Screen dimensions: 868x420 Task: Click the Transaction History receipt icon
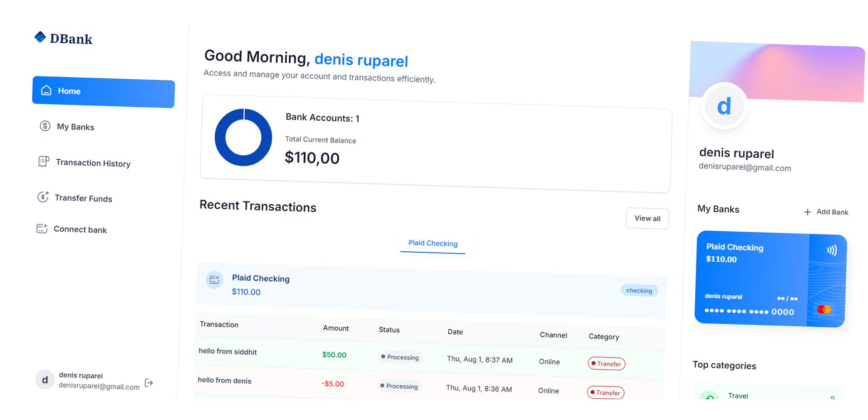(43, 162)
